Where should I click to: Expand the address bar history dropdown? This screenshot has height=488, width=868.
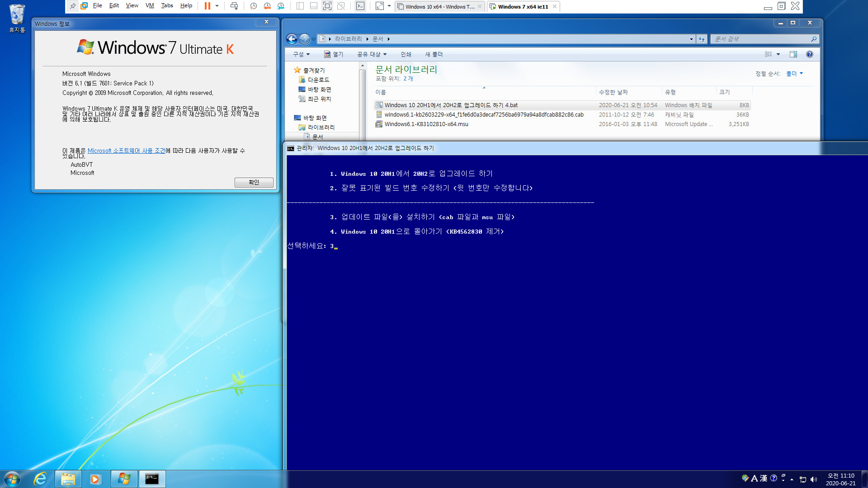click(691, 39)
